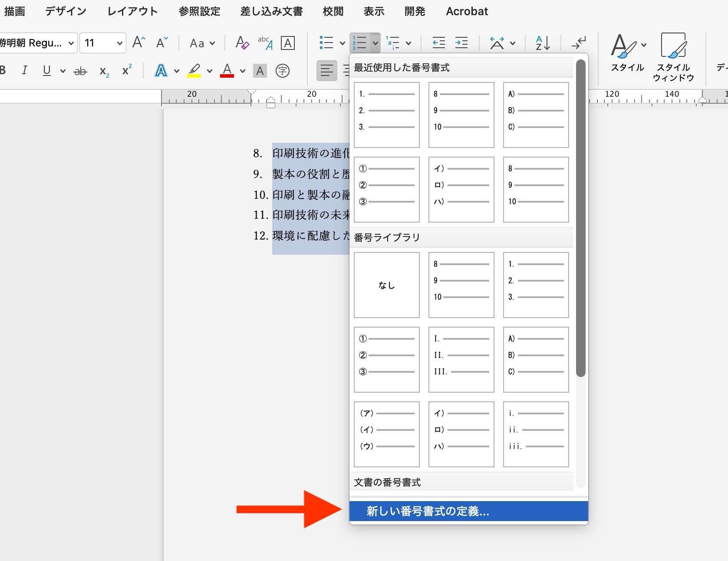Open the スタイル ウィンドウ pane

(673, 57)
